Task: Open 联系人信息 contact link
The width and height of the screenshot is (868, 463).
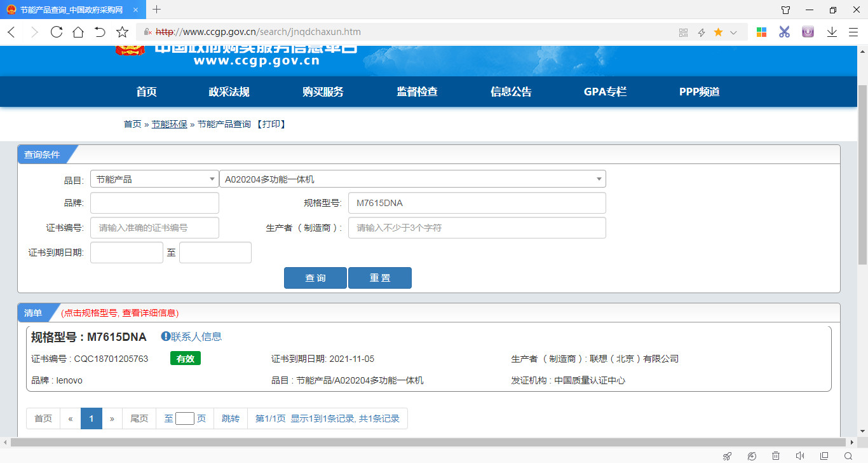Action: tap(191, 337)
